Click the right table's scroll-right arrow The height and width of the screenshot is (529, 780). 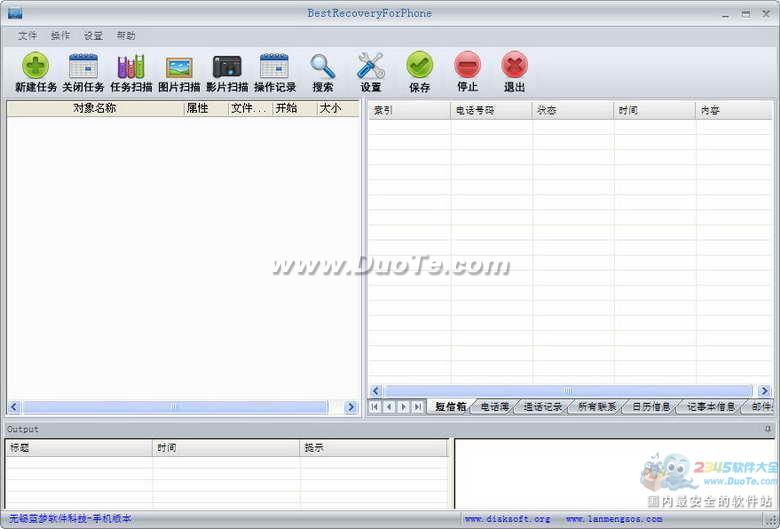point(765,391)
